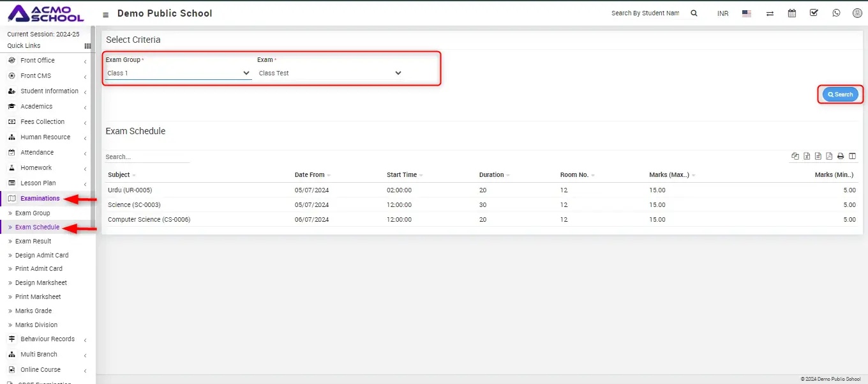
Task: Print the exam schedule table
Action: coord(841,156)
